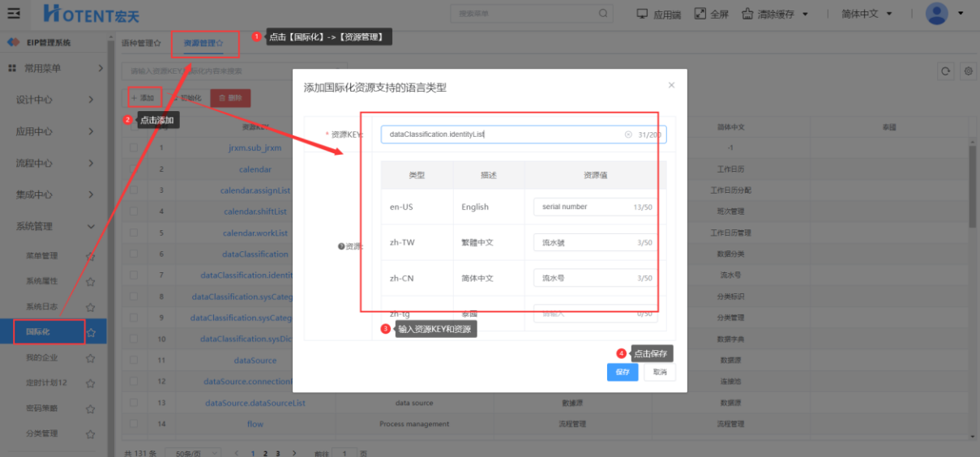Favorite 定时计划12 with its star icon
This screenshot has height=457, width=980.
point(91,382)
